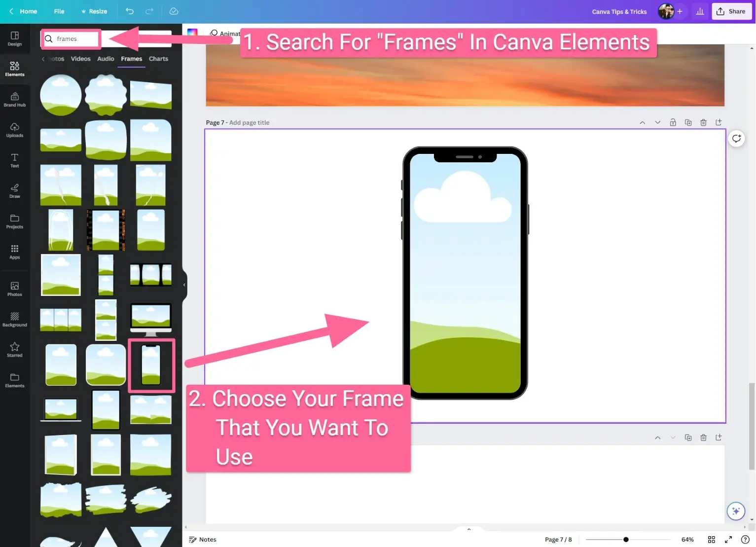Adjust the zoom level slider handle

(626, 540)
